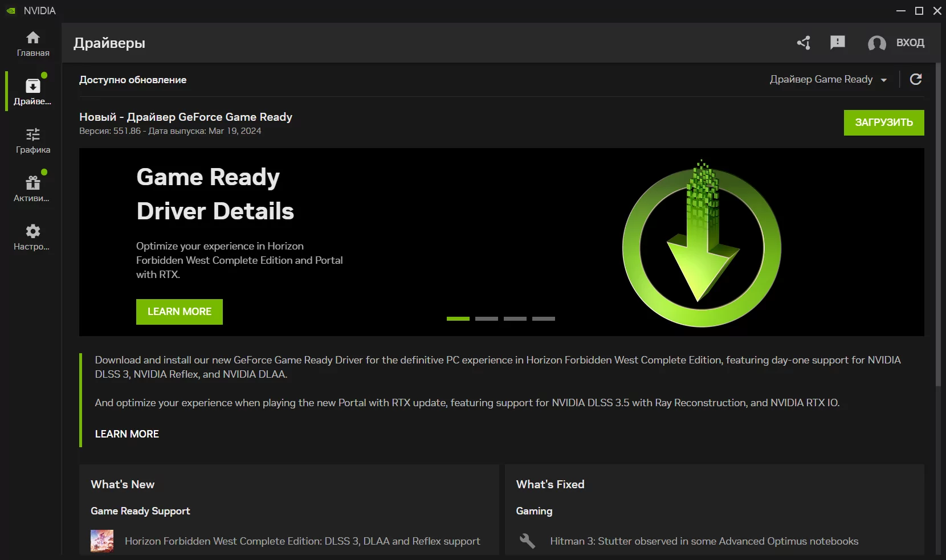Select the first banner carousel indicator
Image resolution: width=946 pixels, height=560 pixels.
(x=458, y=318)
